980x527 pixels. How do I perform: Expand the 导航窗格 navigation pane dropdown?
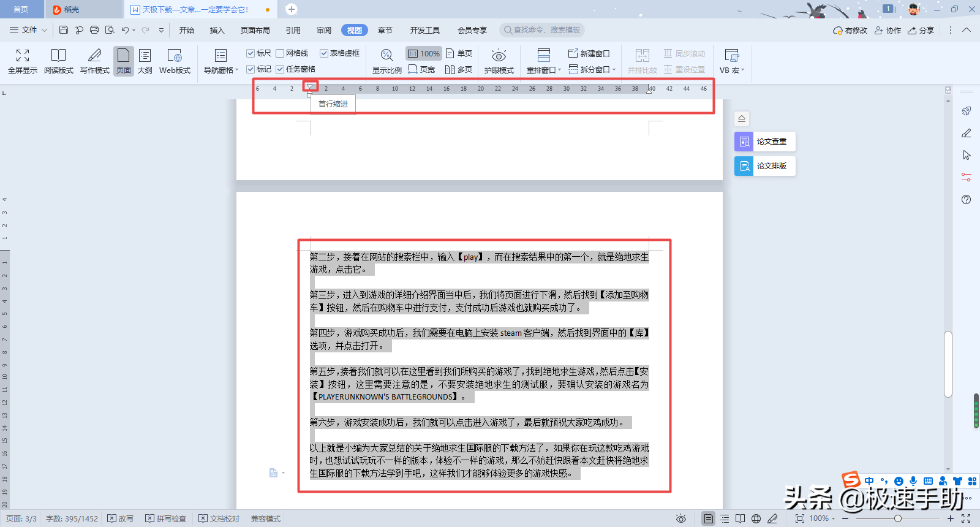point(237,70)
